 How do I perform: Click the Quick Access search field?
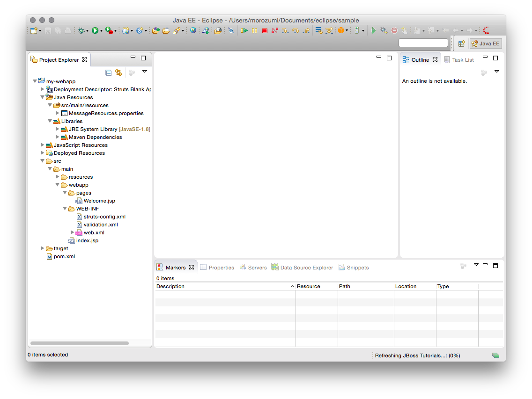point(423,43)
